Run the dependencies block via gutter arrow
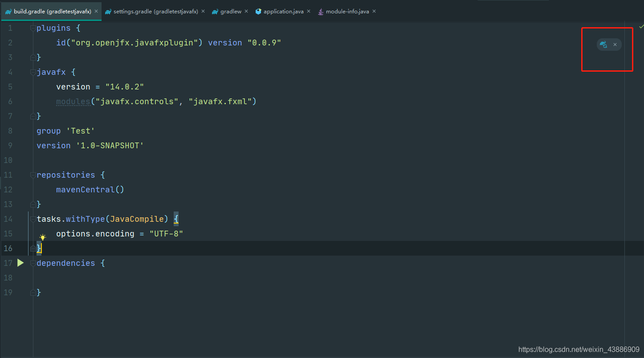Screen dimensions: 644x358 pyautogui.click(x=20, y=263)
